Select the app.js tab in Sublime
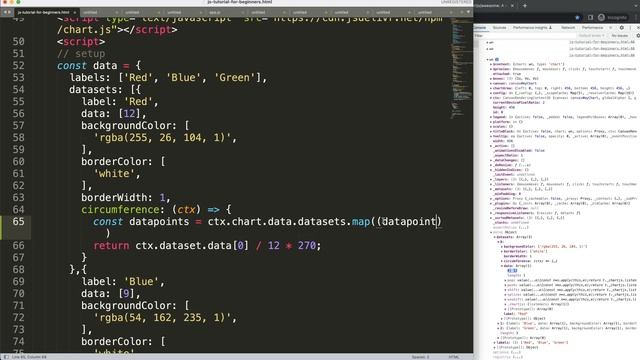Viewport: 640px width, 360px height. point(215,12)
